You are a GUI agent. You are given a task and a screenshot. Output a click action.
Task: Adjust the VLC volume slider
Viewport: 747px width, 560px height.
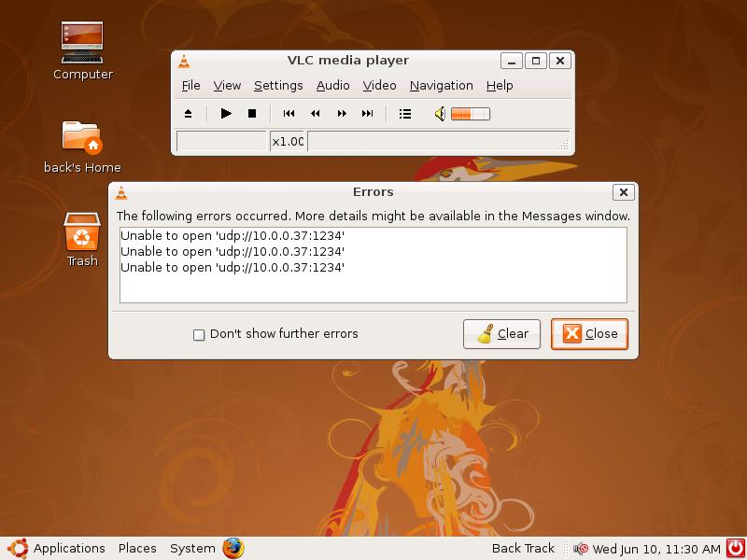pyautogui.click(x=470, y=114)
